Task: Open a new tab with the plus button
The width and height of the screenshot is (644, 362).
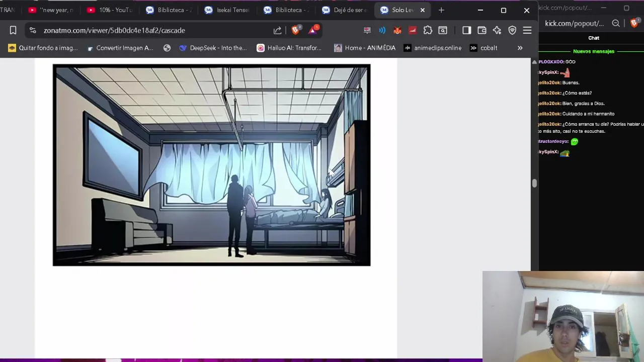Action: click(441, 10)
